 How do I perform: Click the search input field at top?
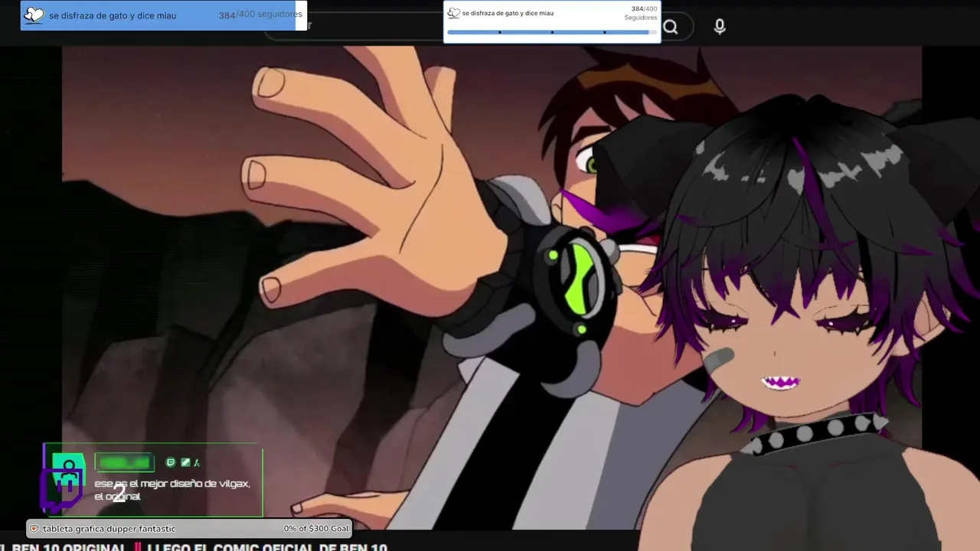[x=375, y=26]
